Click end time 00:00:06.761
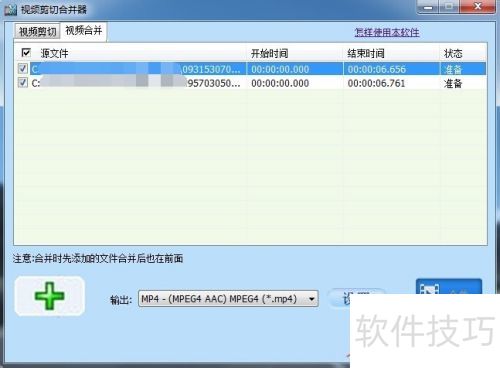Image resolution: width=500 pixels, height=368 pixels. coord(376,83)
